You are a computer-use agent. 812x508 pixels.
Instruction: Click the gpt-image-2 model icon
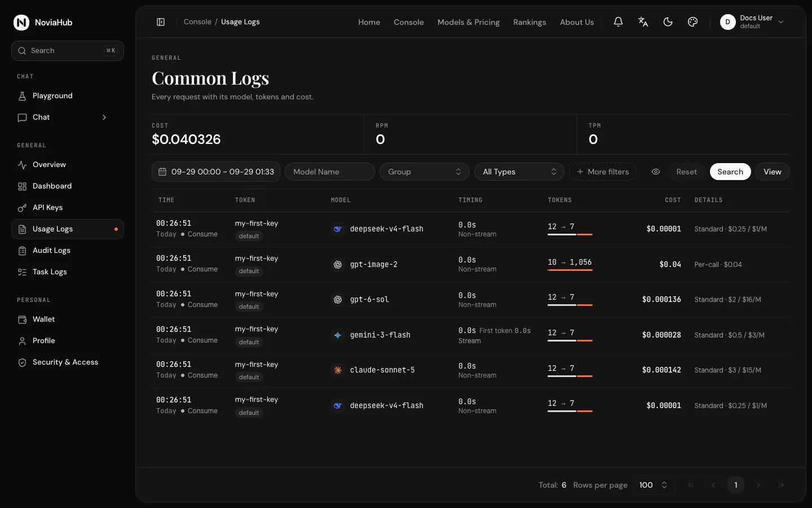click(338, 264)
